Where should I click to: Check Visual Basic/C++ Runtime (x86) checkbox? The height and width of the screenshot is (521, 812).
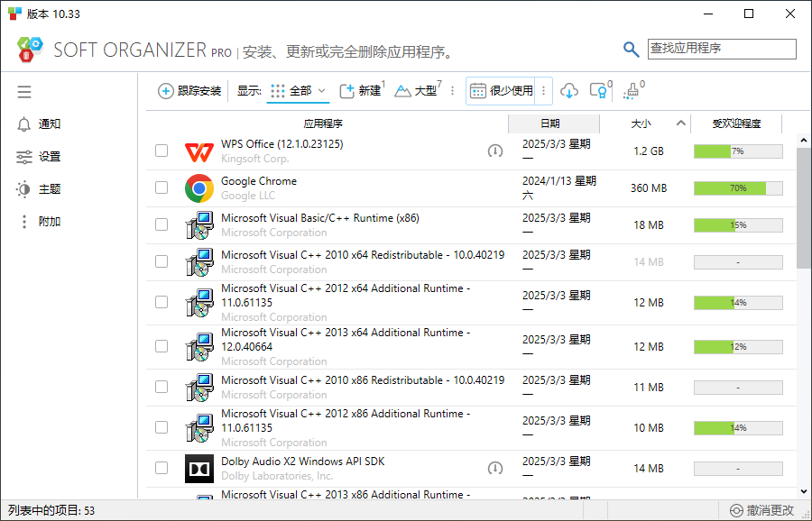[x=161, y=224]
